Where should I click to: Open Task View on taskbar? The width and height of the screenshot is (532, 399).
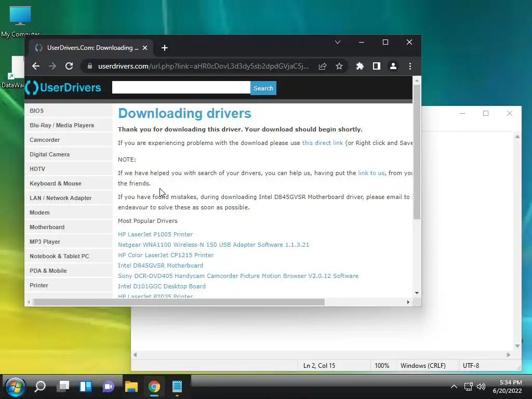(63, 387)
